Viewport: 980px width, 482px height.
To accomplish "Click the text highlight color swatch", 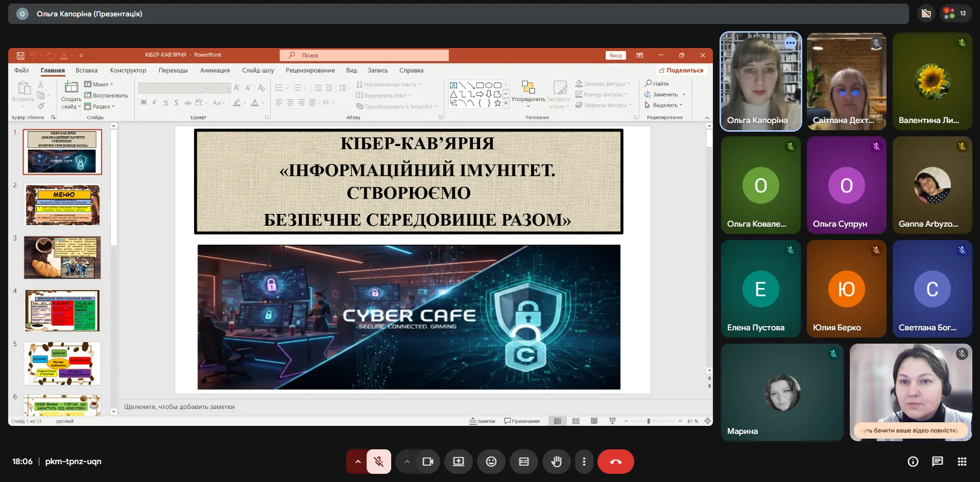I will 236,103.
